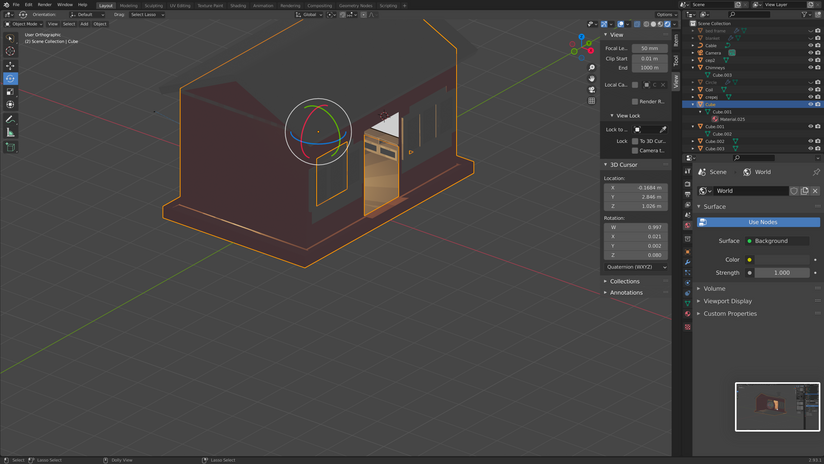
Task: Open the Material properties tab icon
Action: pos(687,314)
